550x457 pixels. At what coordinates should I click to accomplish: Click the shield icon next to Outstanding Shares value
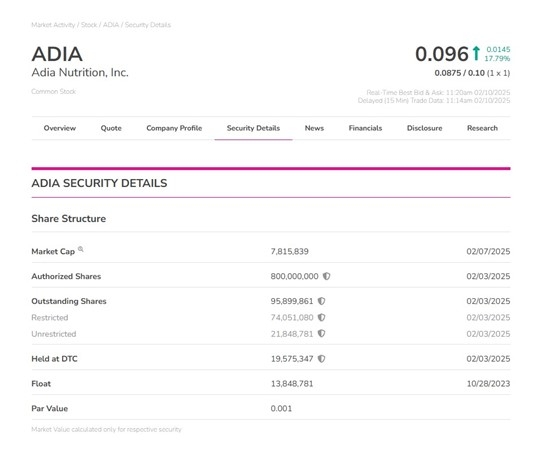pyautogui.click(x=321, y=301)
